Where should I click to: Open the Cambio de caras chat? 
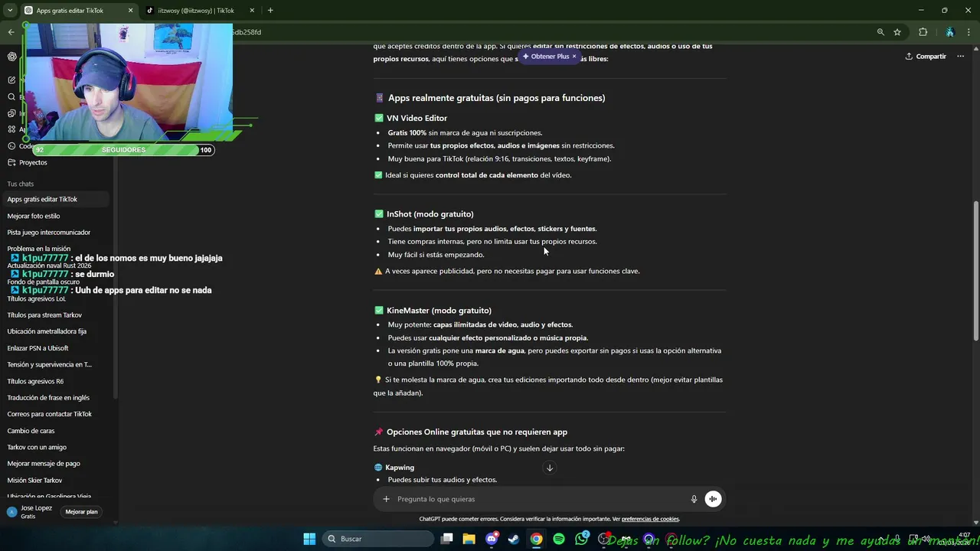pos(55,431)
